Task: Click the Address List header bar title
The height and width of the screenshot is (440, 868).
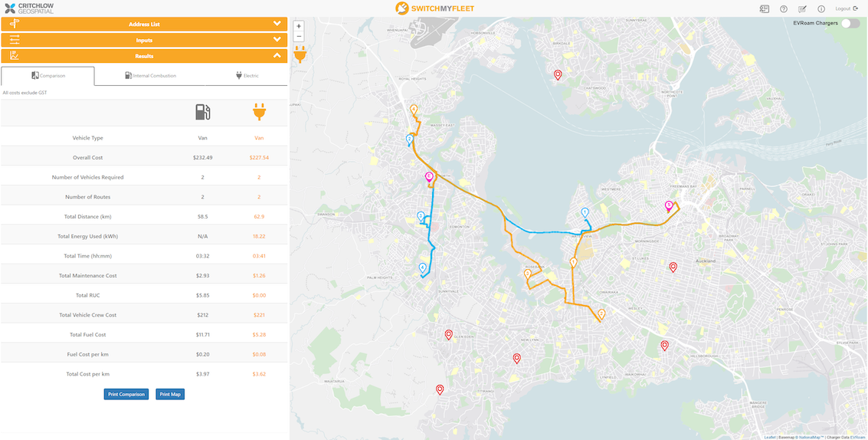Action: pos(144,25)
